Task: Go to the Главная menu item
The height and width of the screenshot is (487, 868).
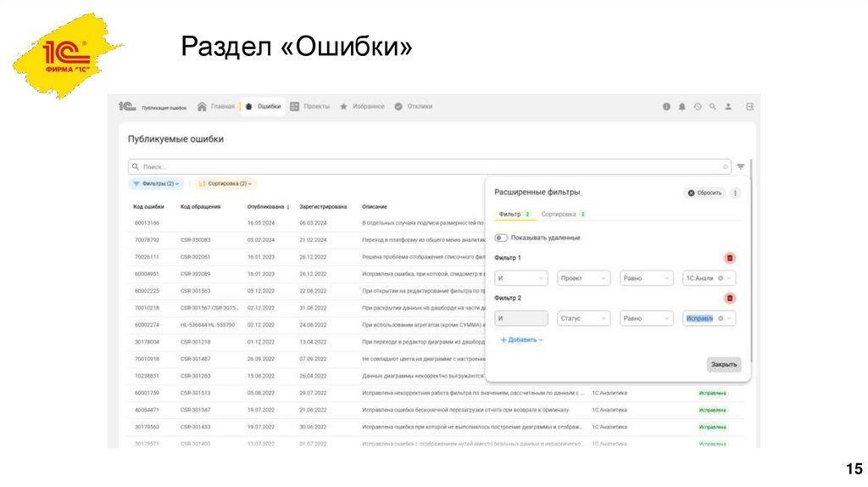Action: pos(216,106)
